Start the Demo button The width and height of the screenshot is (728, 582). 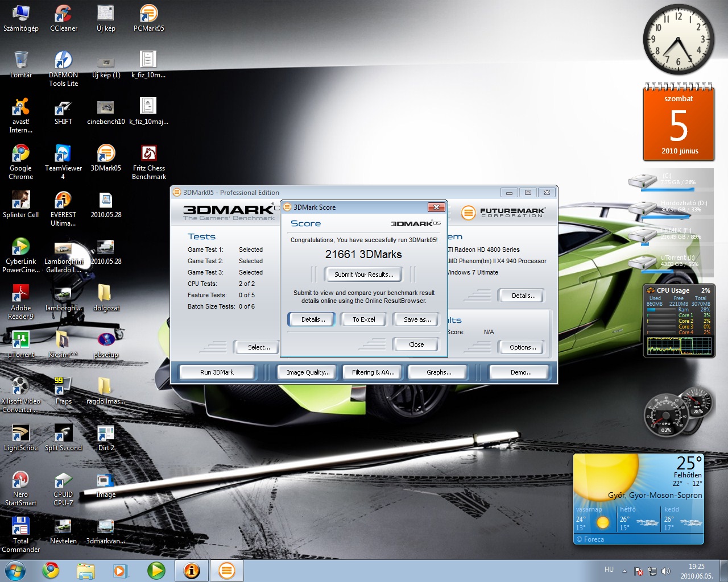[x=521, y=372]
